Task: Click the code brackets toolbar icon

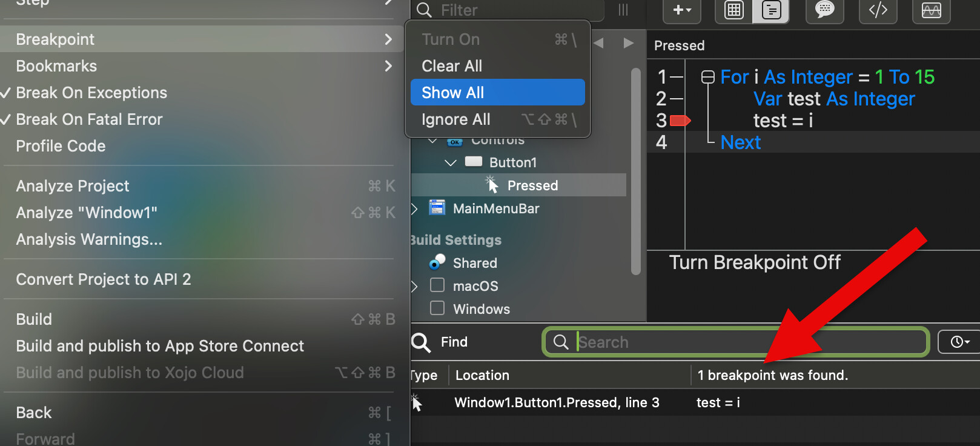Action: click(x=878, y=10)
